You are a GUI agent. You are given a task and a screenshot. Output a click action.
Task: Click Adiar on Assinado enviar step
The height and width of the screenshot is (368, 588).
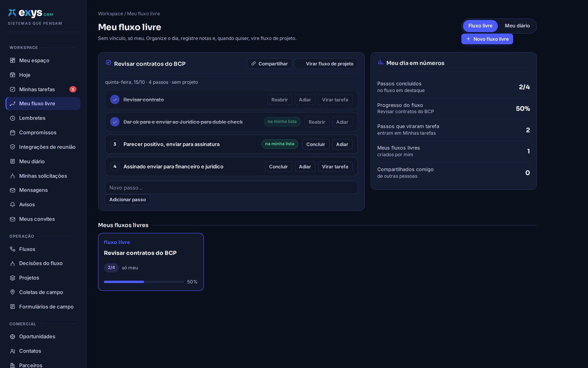click(x=305, y=166)
